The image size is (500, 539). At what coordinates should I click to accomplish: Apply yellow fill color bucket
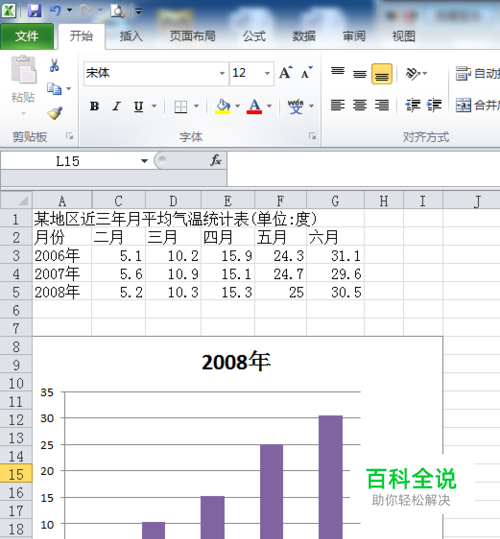223,107
